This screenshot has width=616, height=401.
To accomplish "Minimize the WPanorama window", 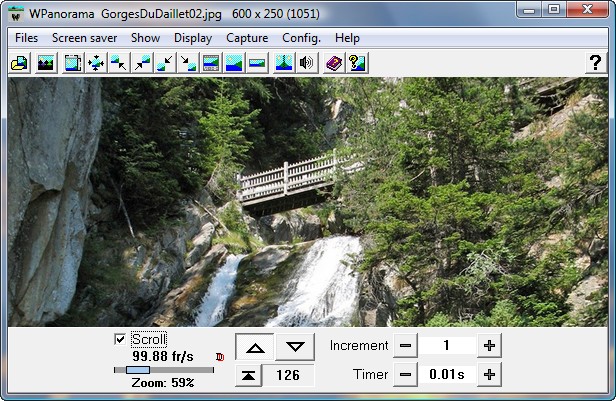I will 529,9.
